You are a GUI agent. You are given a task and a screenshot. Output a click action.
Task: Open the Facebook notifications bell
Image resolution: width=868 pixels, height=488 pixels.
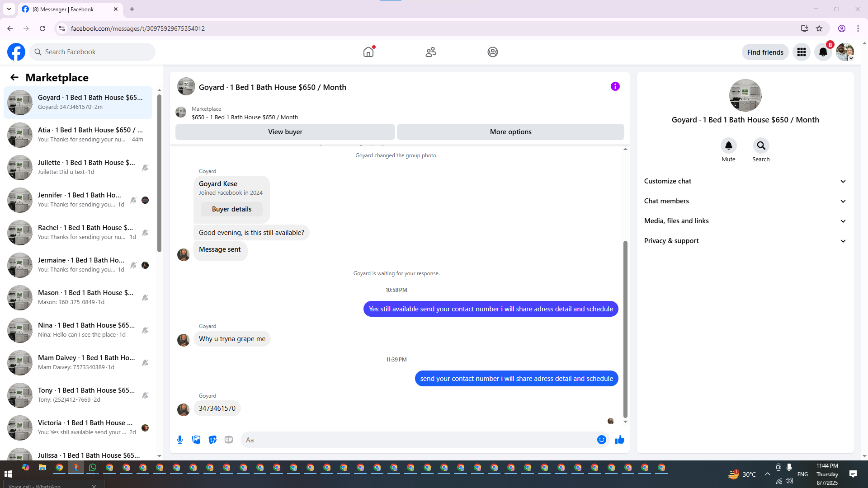pyautogui.click(x=823, y=52)
